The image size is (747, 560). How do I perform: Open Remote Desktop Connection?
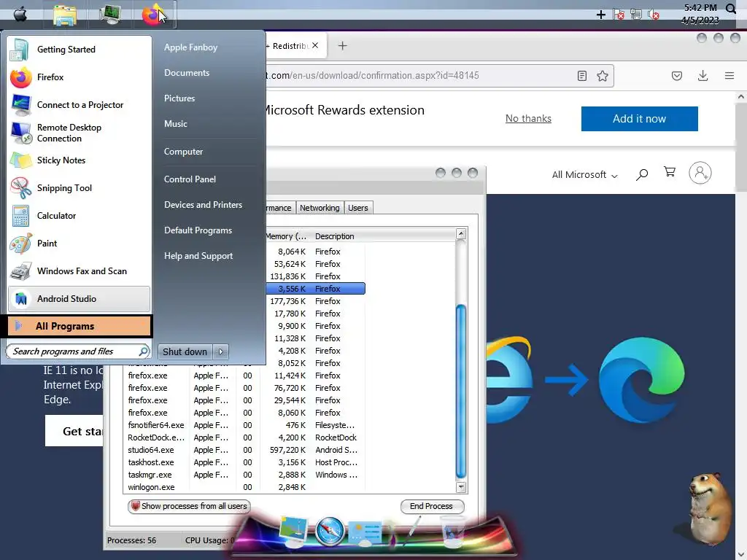[79, 133]
